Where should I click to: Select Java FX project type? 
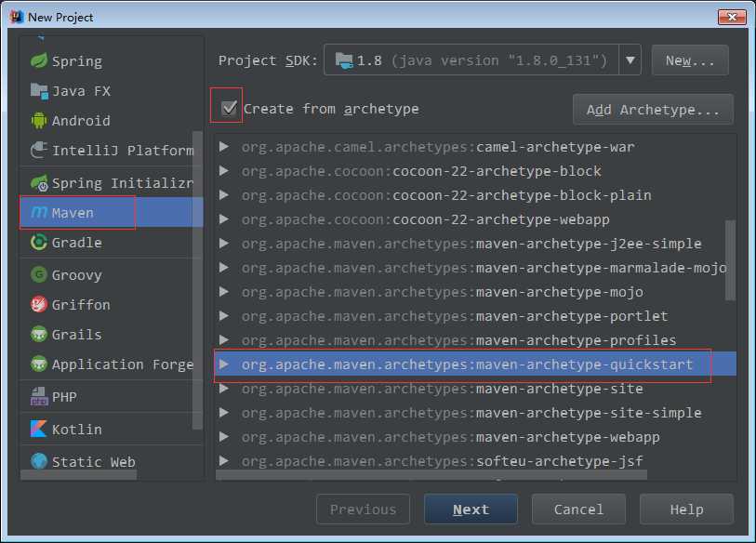coord(106,91)
